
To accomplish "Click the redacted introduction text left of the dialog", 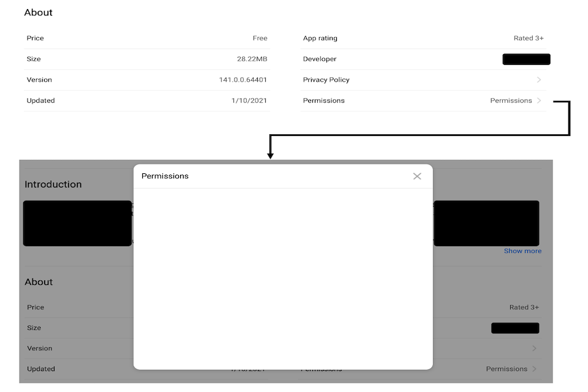I will tap(77, 224).
